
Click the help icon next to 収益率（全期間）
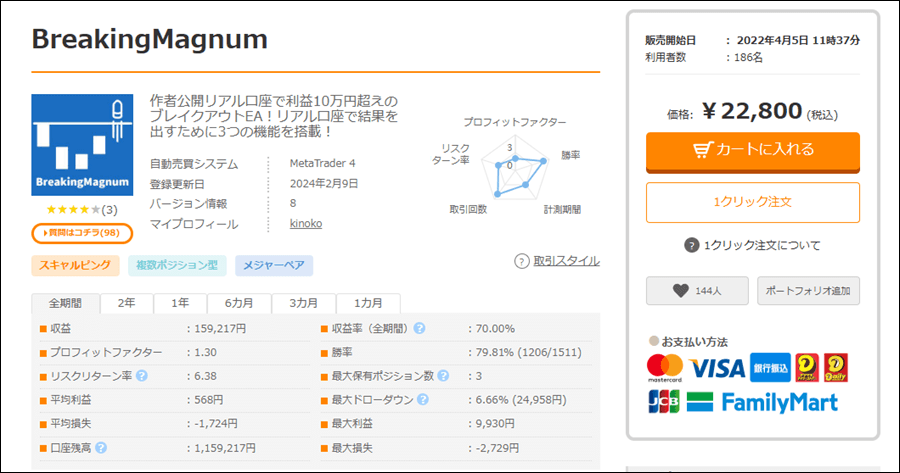[x=420, y=328]
